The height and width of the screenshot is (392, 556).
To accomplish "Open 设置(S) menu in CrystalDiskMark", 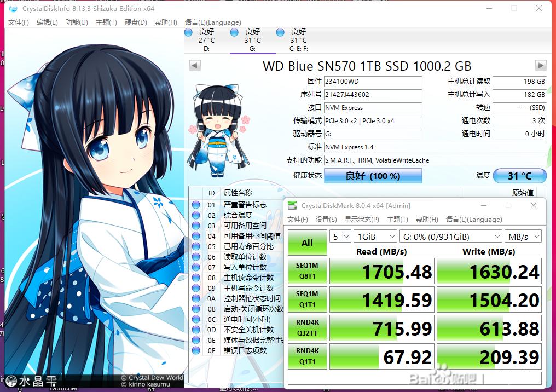I will pos(326,220).
